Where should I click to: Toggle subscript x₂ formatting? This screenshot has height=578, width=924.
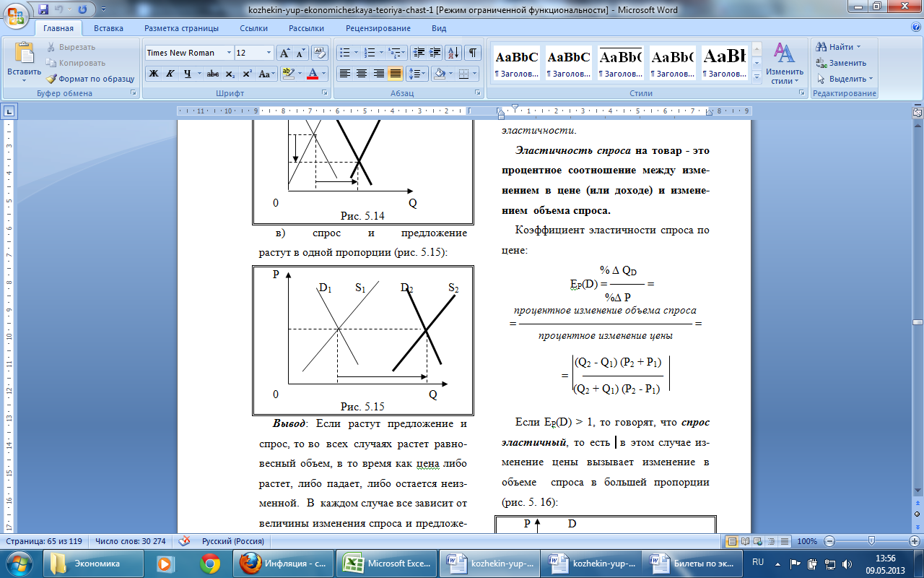tap(230, 74)
